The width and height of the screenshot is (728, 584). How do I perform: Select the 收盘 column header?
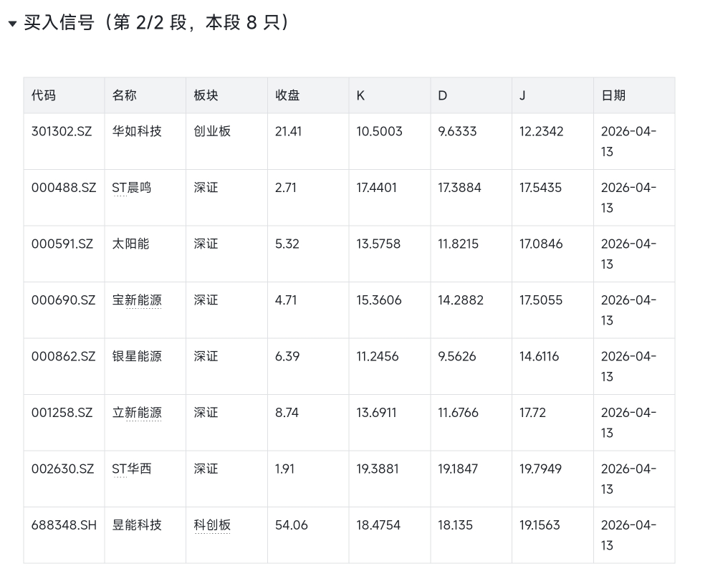click(288, 95)
